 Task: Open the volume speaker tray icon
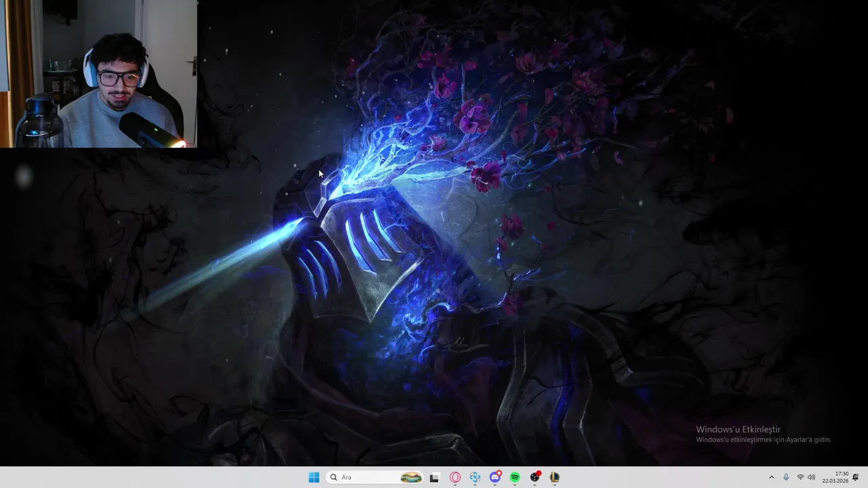click(x=812, y=477)
